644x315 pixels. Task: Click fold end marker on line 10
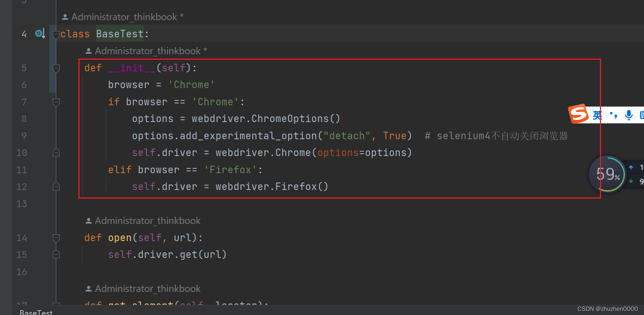click(56, 152)
